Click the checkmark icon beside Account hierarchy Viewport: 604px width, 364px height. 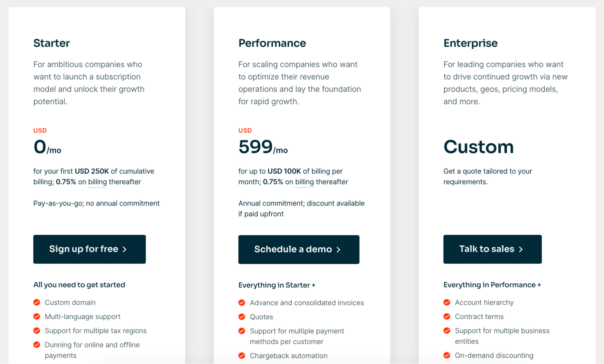(x=447, y=302)
